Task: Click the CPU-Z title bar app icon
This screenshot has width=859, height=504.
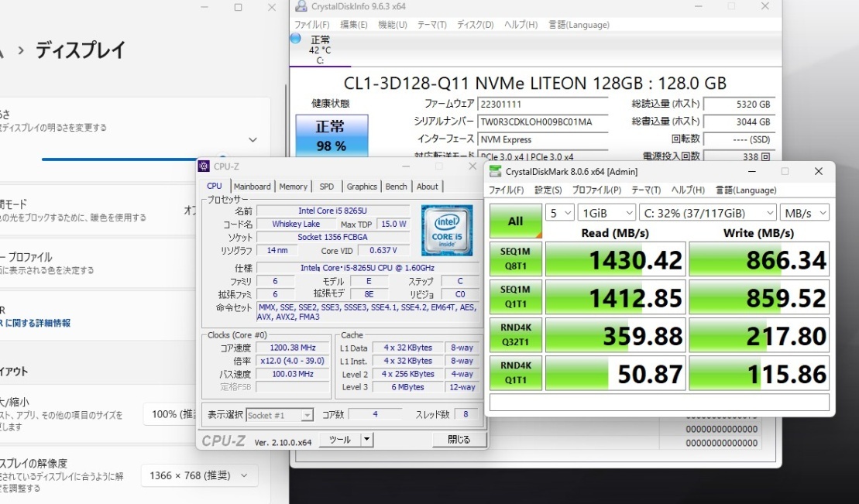Action: 204,166
